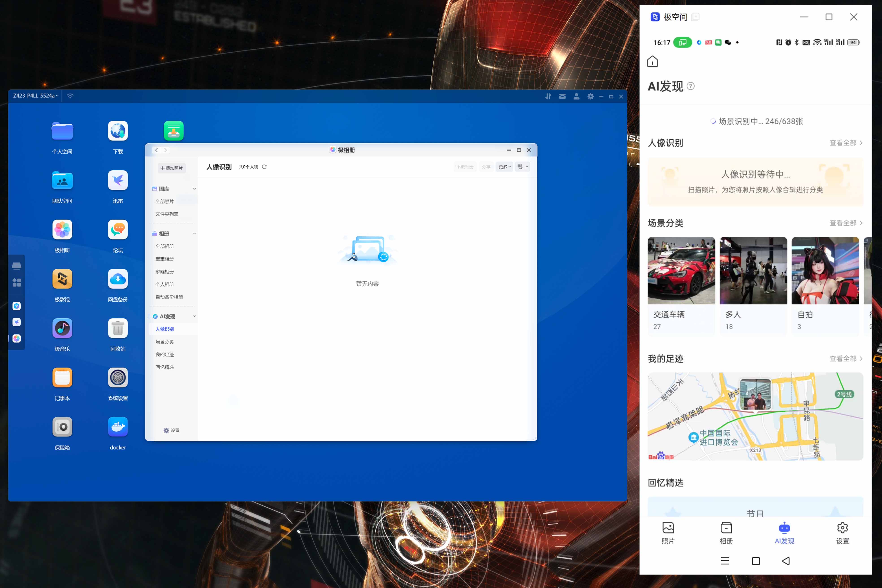Click the help question mark beside AI发现
Viewport: 882px width, 588px height.
pos(690,87)
